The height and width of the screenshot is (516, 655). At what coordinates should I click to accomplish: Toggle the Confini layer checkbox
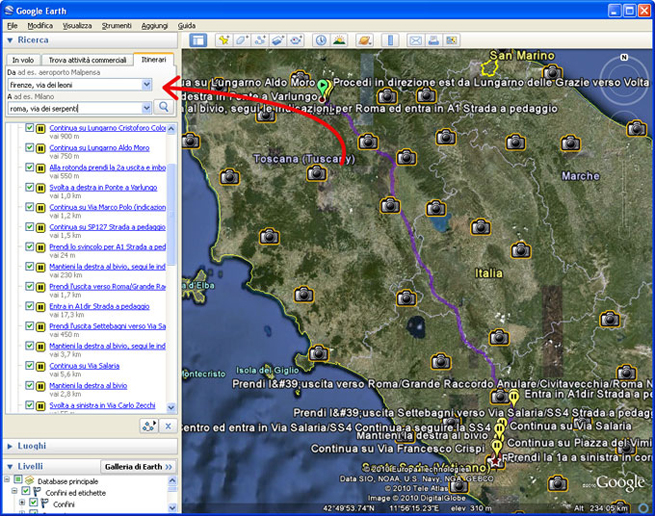tap(33, 503)
